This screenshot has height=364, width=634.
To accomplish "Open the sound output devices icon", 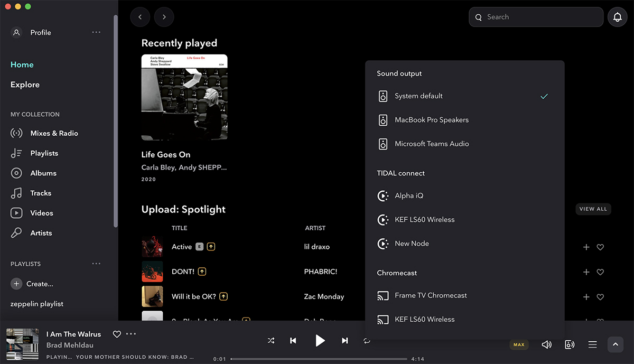I will (x=570, y=344).
